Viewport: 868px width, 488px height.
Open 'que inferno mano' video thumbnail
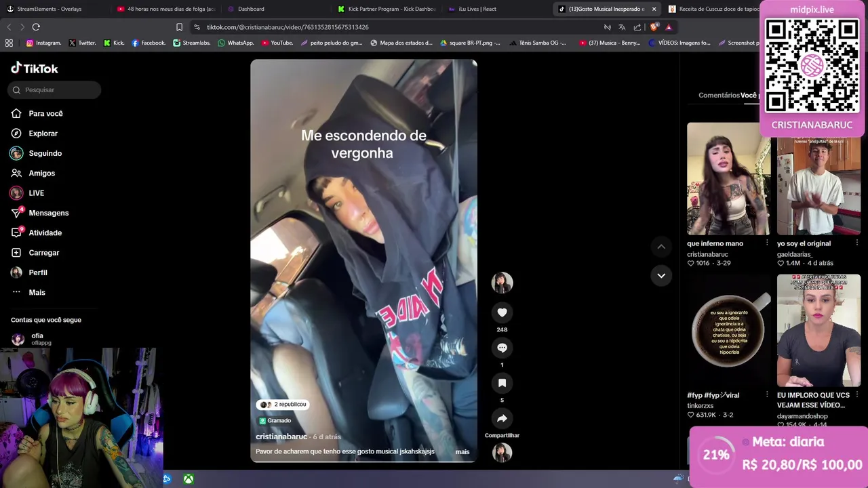[x=728, y=179]
